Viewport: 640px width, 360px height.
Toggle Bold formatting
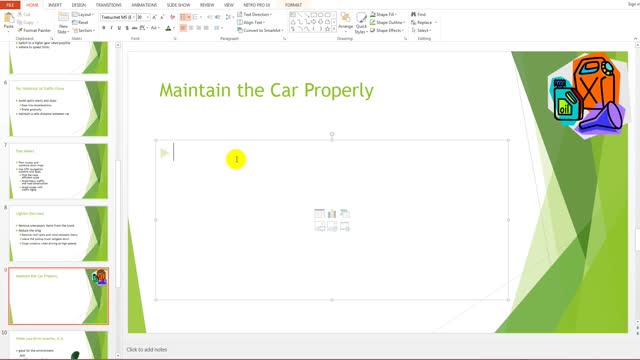coord(104,28)
